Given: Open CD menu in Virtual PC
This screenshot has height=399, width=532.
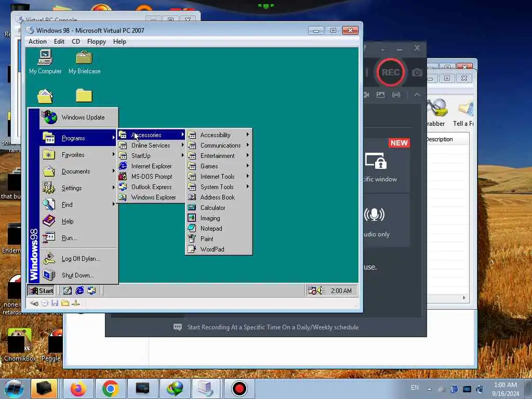Looking at the screenshot, I should point(76,42).
